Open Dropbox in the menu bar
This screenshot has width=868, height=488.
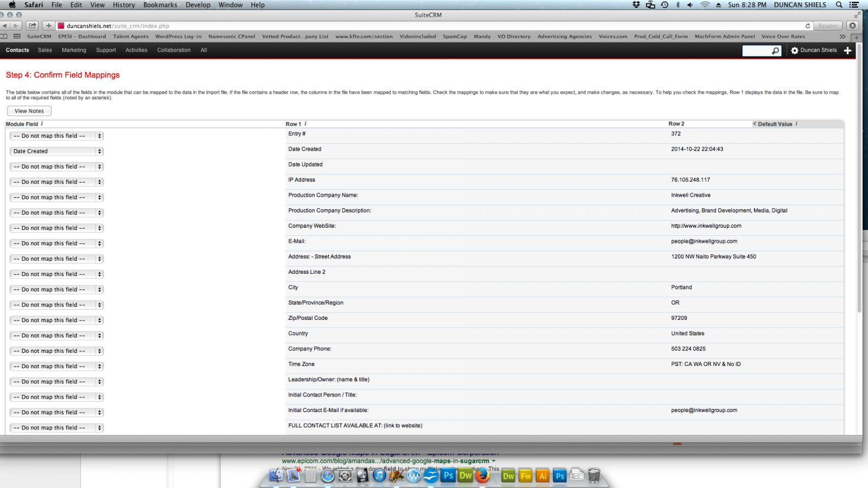pyautogui.click(x=636, y=5)
